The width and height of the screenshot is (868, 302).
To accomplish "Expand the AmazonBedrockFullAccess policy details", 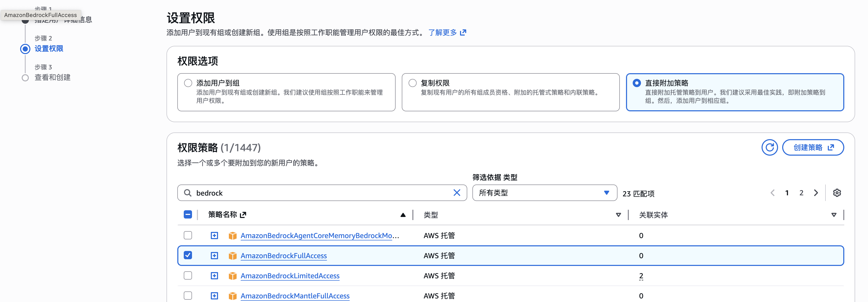I will coord(214,255).
